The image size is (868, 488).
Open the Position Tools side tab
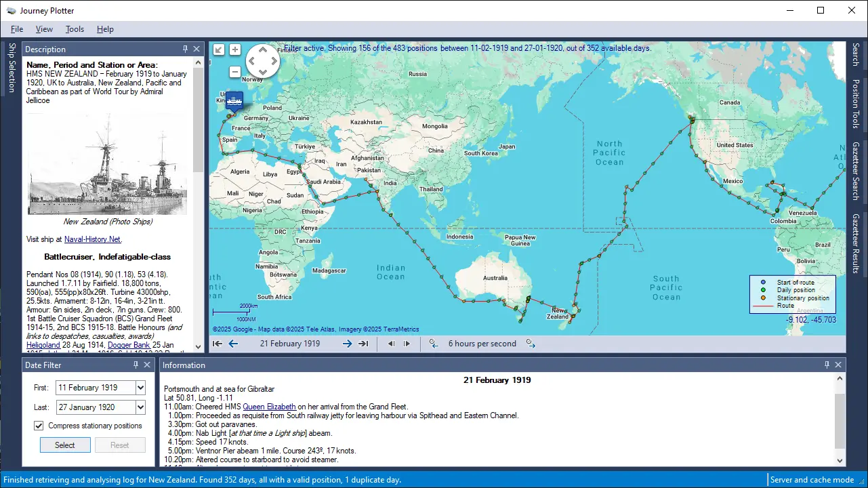(x=856, y=104)
